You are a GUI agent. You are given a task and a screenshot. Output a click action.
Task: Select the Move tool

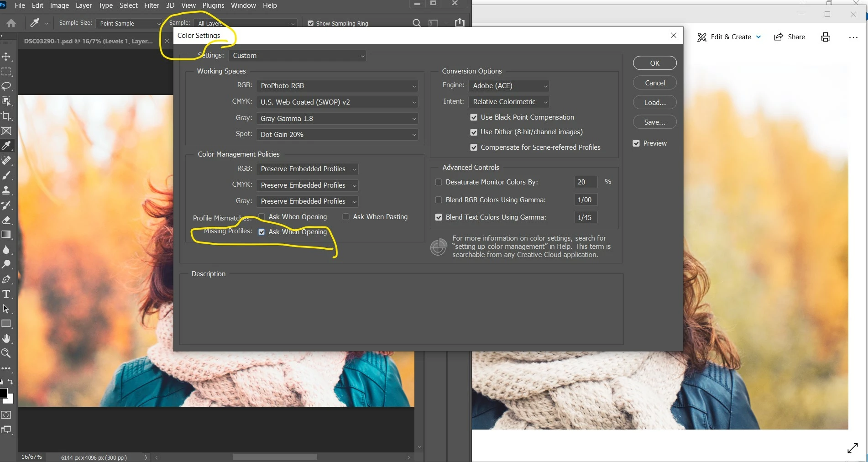(6, 57)
